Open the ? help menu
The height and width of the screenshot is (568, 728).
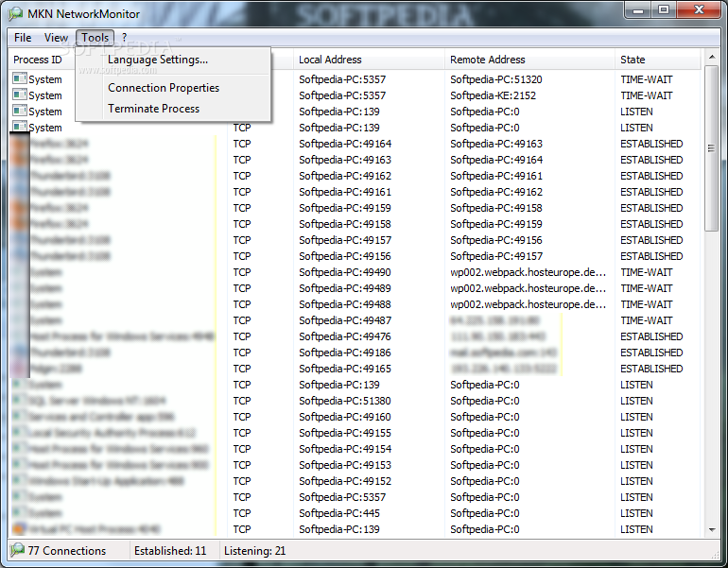125,38
